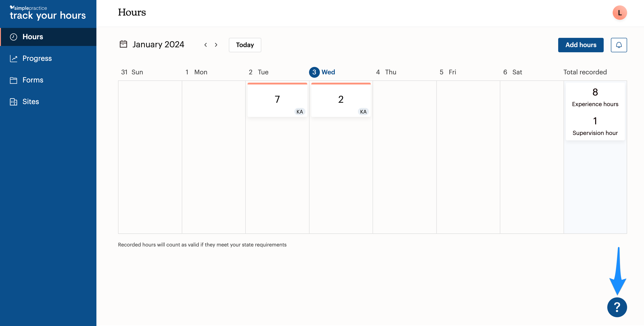Select the January 2024 month label
Image resolution: width=644 pixels, height=326 pixels.
[158, 45]
